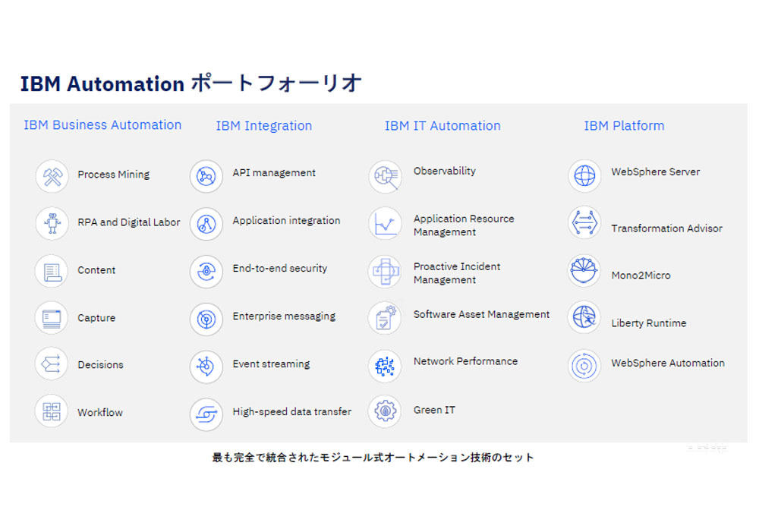Click the 'High-speed data transfer' text
This screenshot has height=532, width=759.
(292, 411)
